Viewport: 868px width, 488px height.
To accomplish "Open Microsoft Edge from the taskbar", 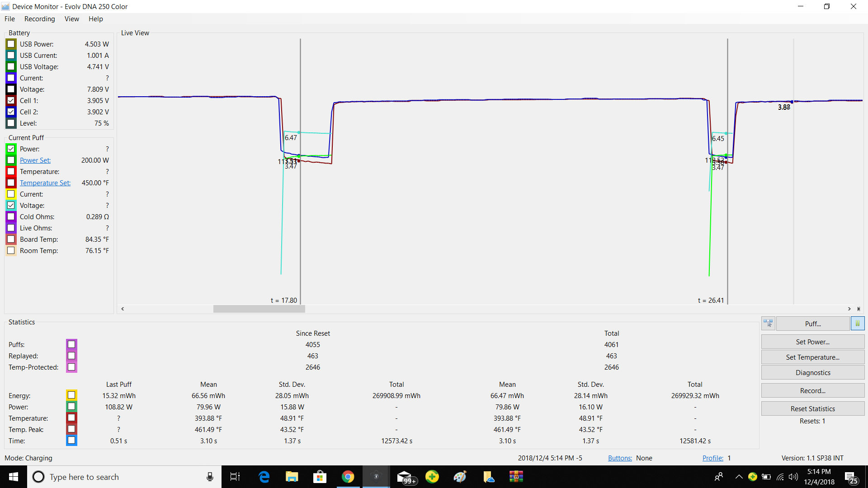I will (264, 477).
